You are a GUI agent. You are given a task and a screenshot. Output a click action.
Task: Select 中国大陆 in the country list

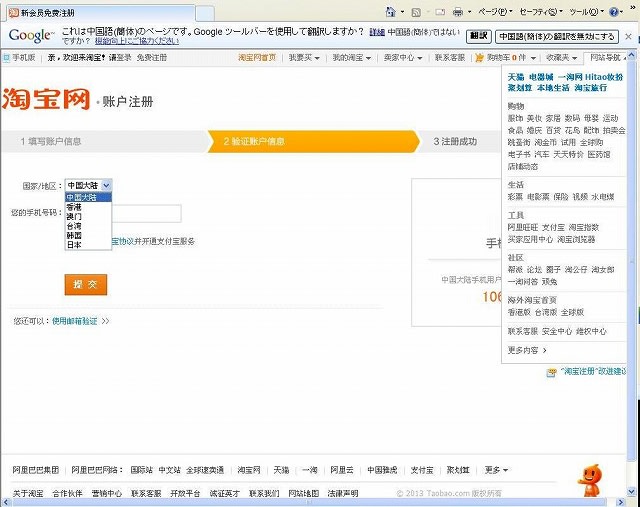click(x=88, y=197)
